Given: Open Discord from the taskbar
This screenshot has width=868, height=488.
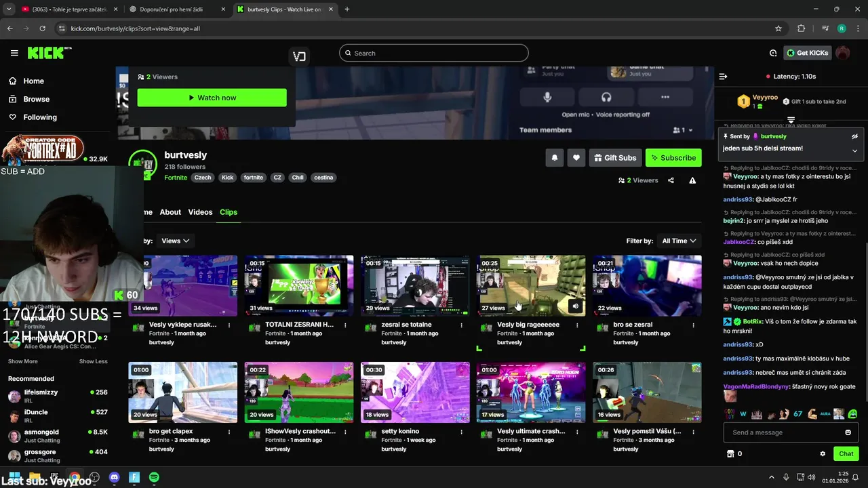Looking at the screenshot, I should click(x=114, y=477).
